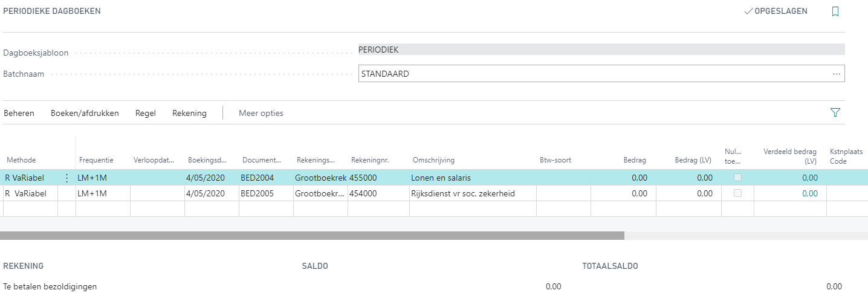Click Omschrijving column header
This screenshot has height=293, width=868.
click(x=433, y=160)
